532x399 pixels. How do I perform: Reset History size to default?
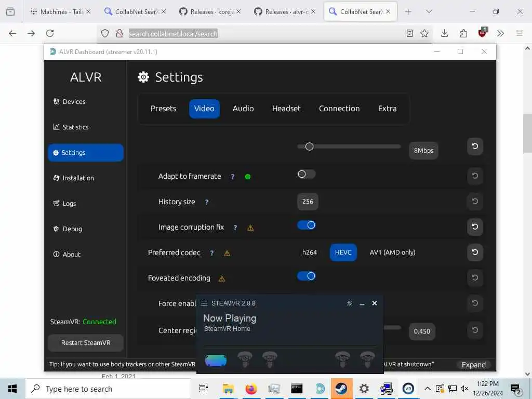click(x=475, y=201)
